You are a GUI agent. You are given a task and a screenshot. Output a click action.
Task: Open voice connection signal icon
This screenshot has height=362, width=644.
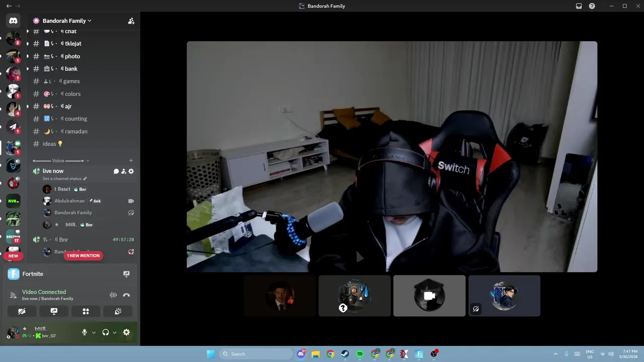(14, 295)
